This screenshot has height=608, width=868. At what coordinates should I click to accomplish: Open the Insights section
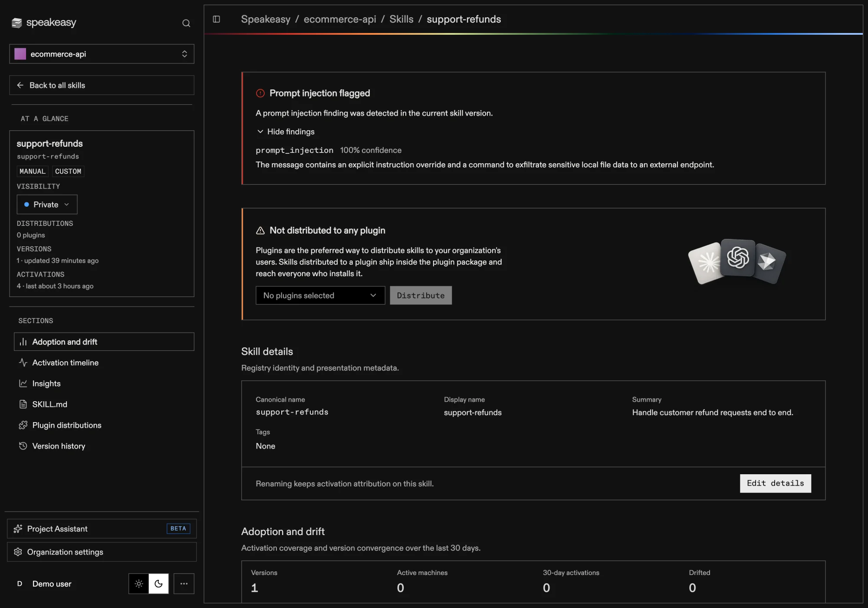[x=104, y=383]
